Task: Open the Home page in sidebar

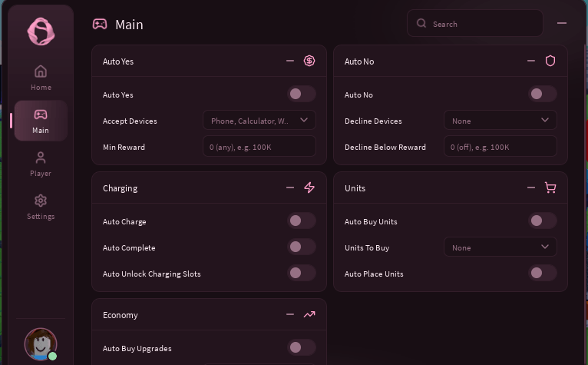Action: coord(41,78)
